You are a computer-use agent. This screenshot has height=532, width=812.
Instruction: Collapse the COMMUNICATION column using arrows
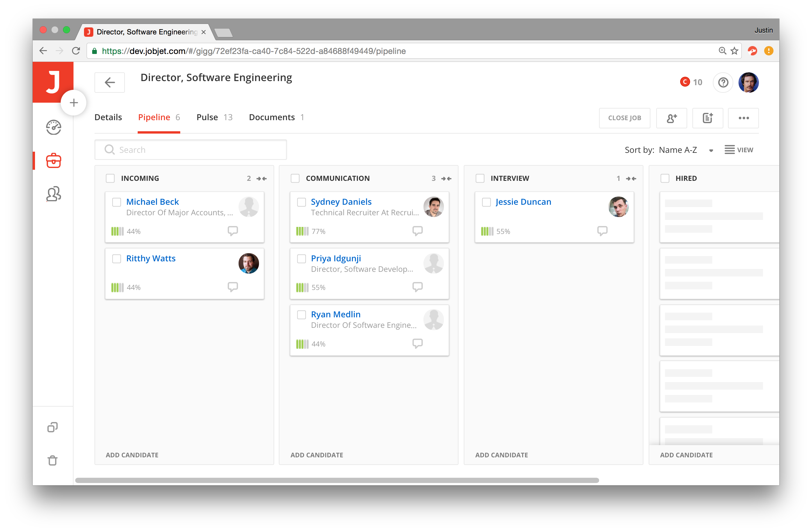(x=446, y=178)
